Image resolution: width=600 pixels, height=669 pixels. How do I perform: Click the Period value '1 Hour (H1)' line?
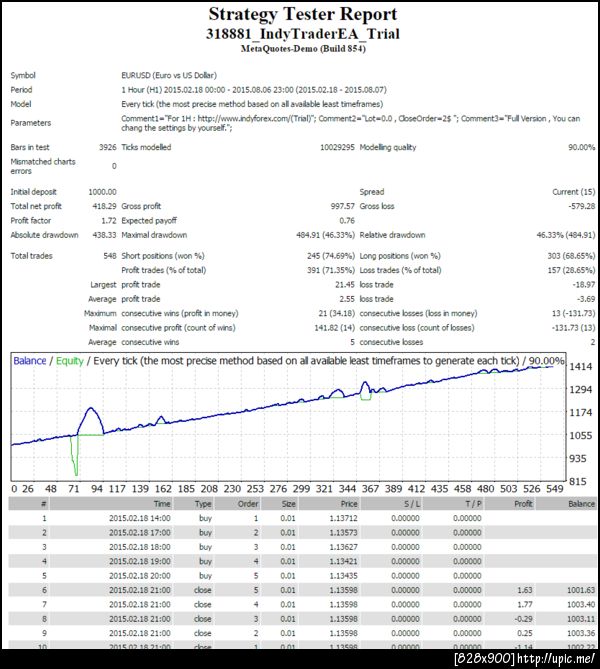pyautogui.click(x=254, y=90)
